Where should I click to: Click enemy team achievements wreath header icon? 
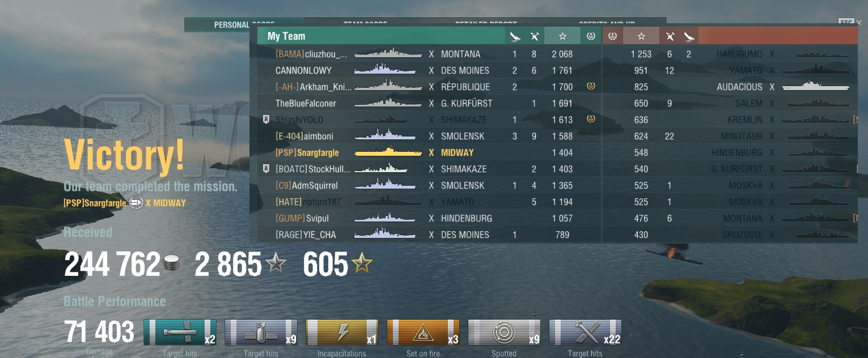pyautogui.click(x=612, y=36)
